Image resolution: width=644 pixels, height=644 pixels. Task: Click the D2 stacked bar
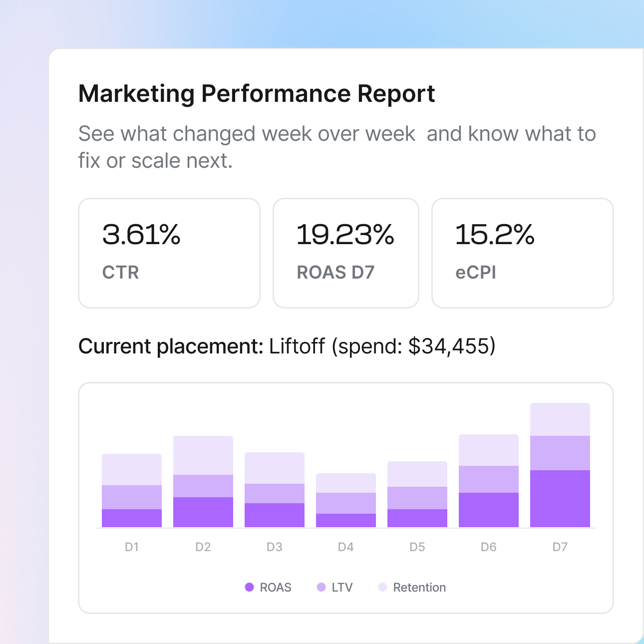pyautogui.click(x=203, y=482)
